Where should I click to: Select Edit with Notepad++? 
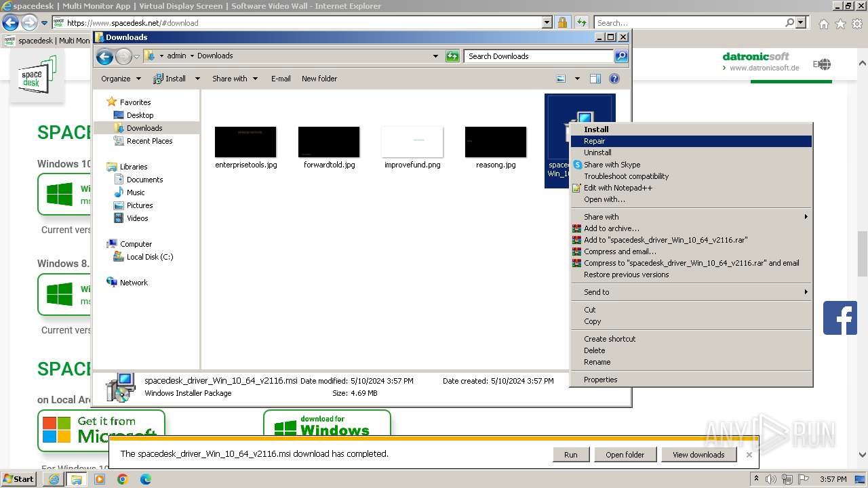click(691, 188)
